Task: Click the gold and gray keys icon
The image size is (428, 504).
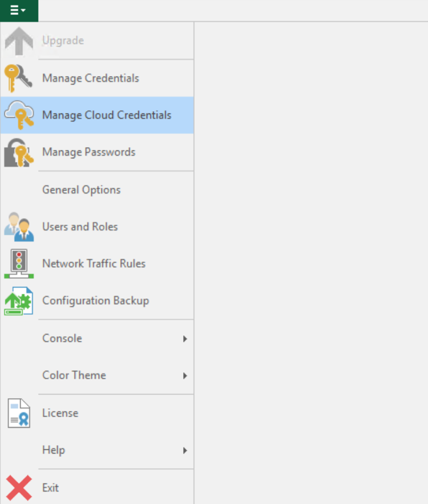Action: pos(18,78)
